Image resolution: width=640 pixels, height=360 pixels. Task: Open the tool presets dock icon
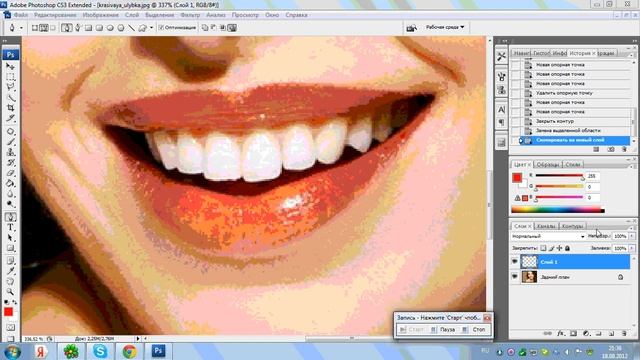[502, 56]
